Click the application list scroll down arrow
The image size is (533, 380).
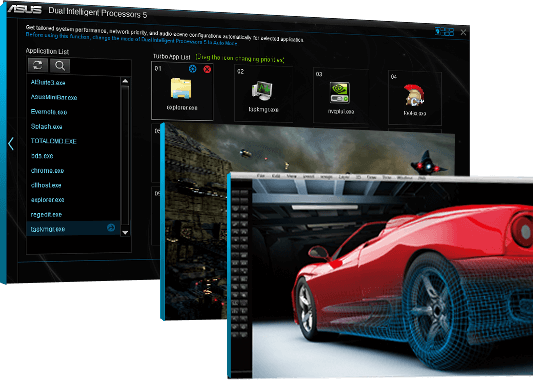coord(125,232)
